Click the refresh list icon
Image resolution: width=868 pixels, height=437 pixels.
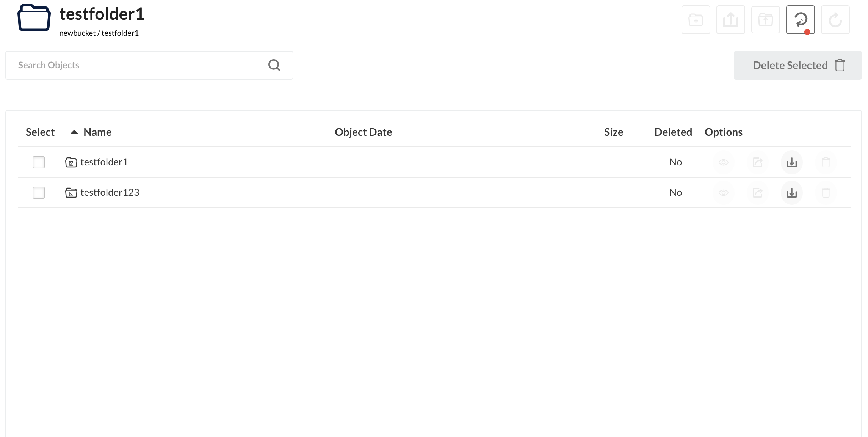(835, 20)
